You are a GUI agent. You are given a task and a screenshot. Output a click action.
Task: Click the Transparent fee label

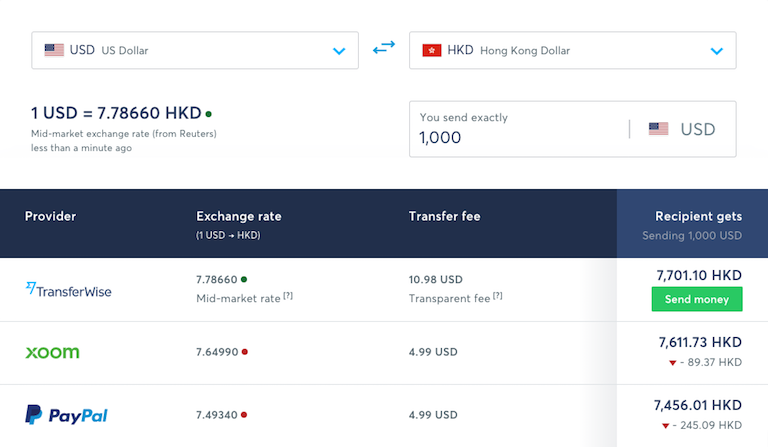[449, 299]
